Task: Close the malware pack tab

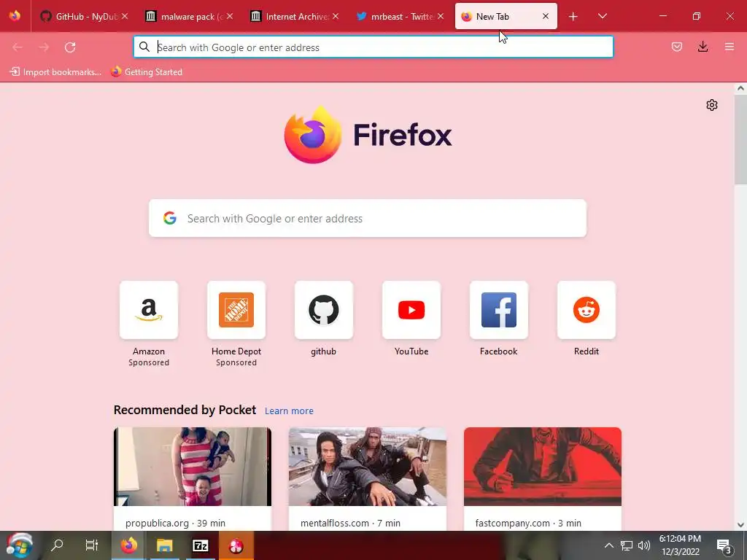Action: [230, 16]
